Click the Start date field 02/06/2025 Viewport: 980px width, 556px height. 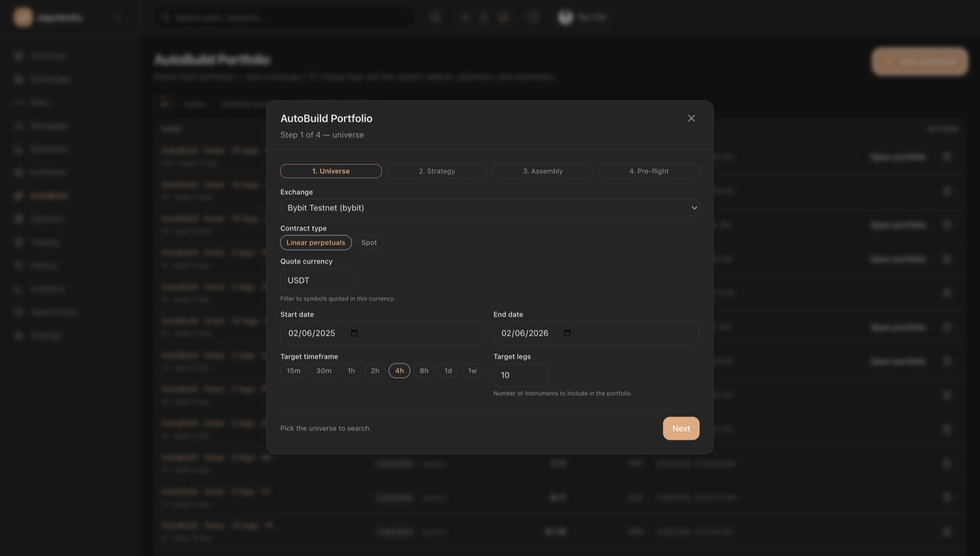pyautogui.click(x=383, y=333)
